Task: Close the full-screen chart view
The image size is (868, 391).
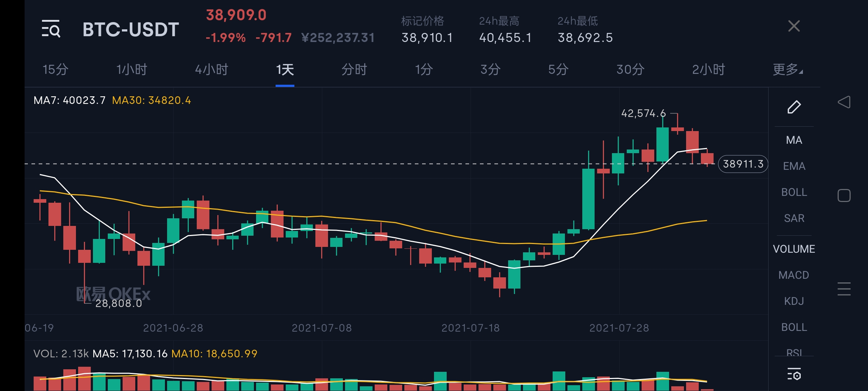Action: click(x=794, y=26)
